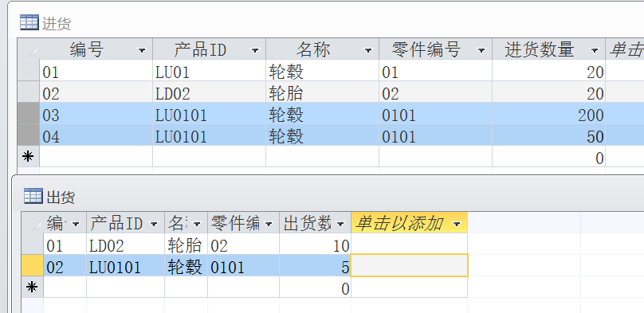Select row 02 selector in 进货 table

click(x=29, y=92)
